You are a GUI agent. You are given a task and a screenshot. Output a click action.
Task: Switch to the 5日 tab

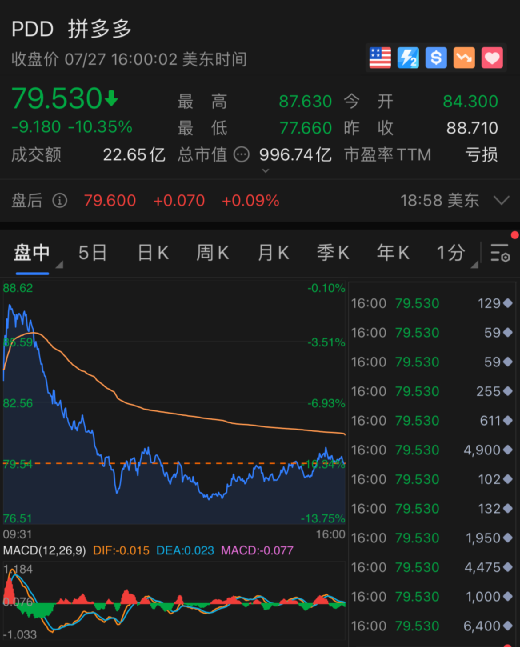(x=92, y=253)
